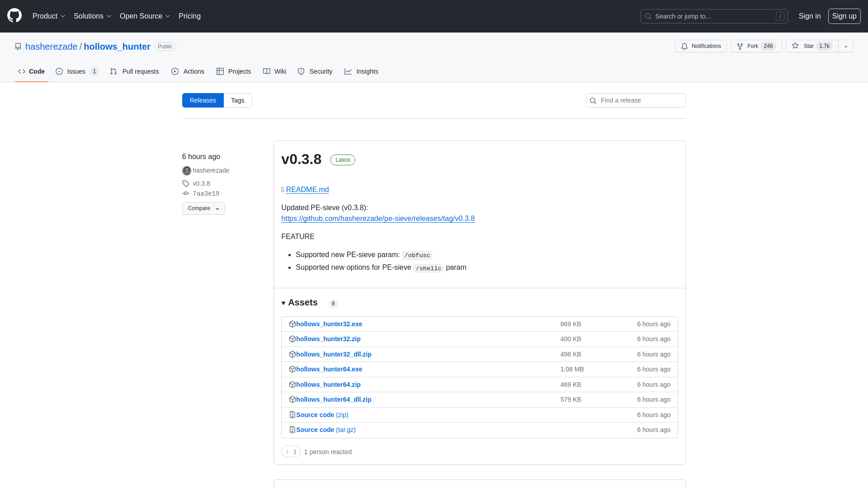Click the Sign up button
The height and width of the screenshot is (488, 868).
coord(844,16)
